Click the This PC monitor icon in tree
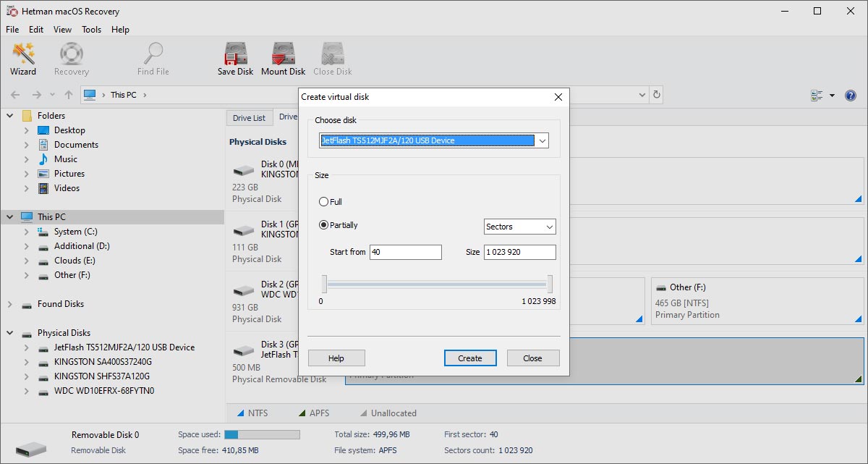This screenshot has height=464, width=868. [27, 217]
